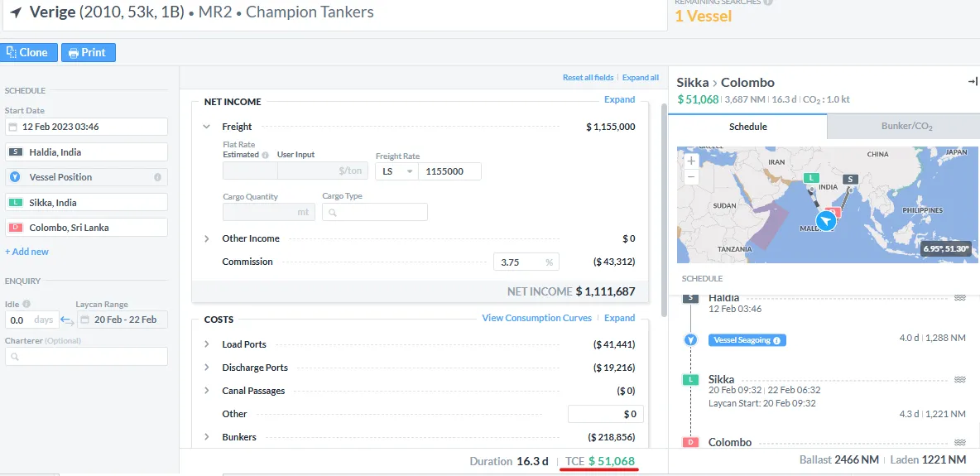This screenshot has width=980, height=476.
Task: Click the Colombo, Sri Lanka discharge port field
Action: tap(86, 228)
